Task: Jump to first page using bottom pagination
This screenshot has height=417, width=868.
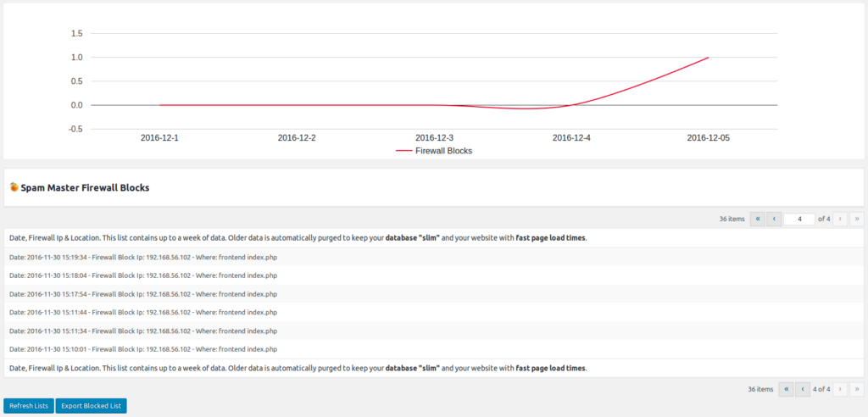Action: tap(786, 389)
